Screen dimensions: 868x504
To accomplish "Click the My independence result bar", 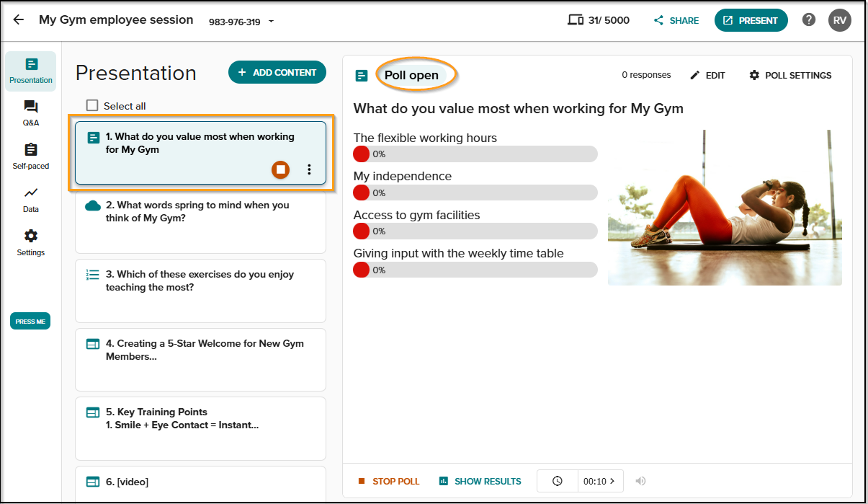I will [x=475, y=193].
